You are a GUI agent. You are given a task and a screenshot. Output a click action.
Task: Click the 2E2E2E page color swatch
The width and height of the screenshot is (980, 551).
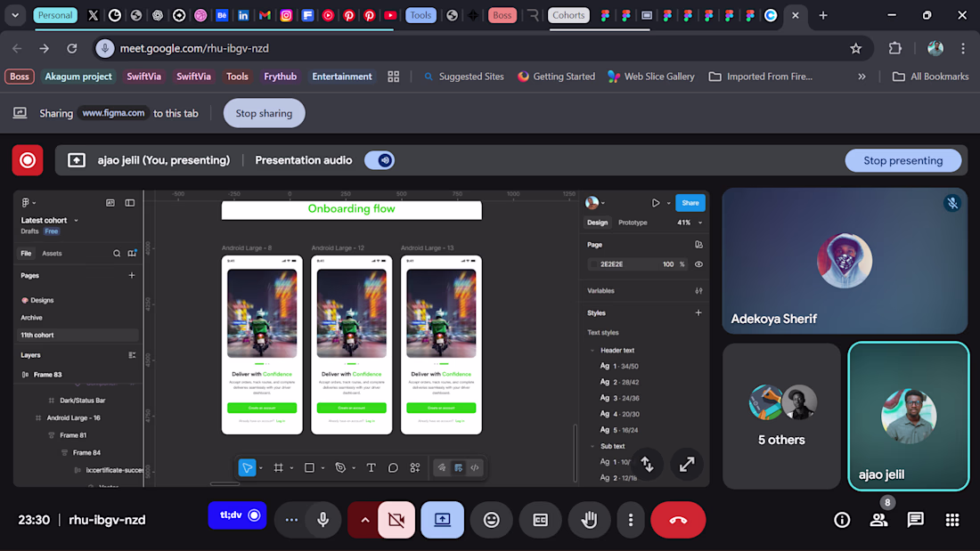[x=593, y=264]
